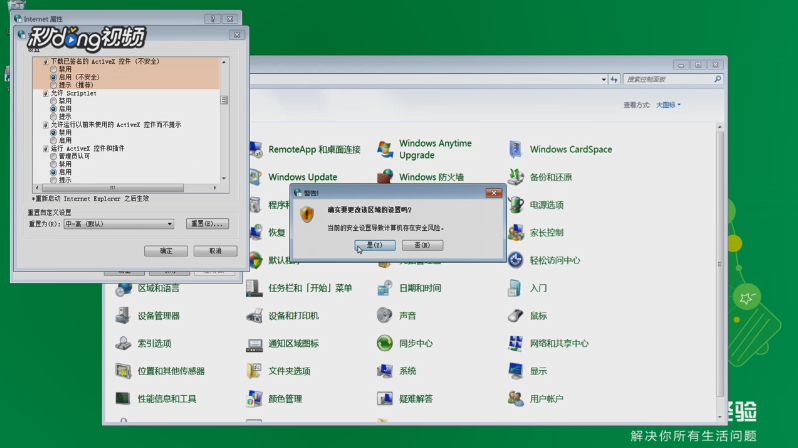Click 确定 in security settings dialog
Viewport: 798px width, 448px height.
coord(166,251)
